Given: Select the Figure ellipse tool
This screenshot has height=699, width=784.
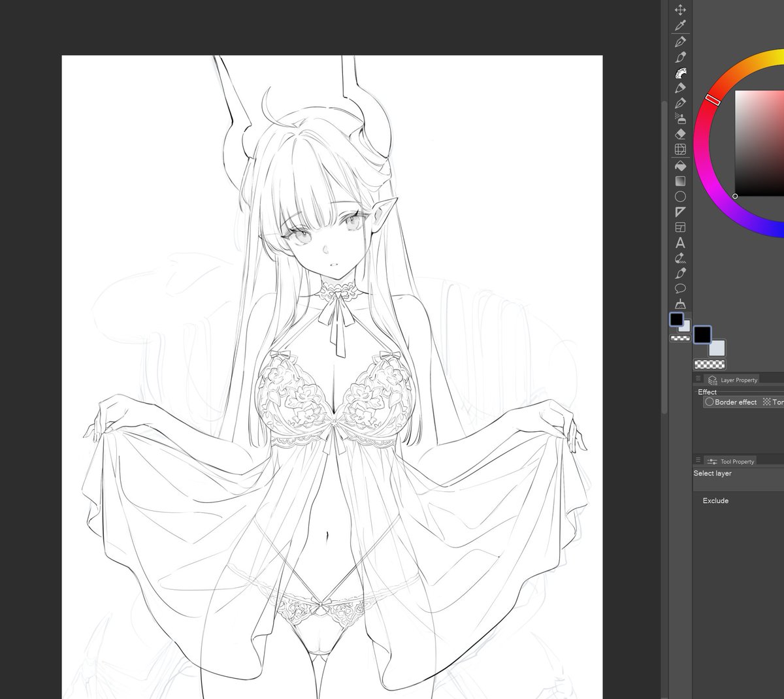Looking at the screenshot, I should [680, 196].
